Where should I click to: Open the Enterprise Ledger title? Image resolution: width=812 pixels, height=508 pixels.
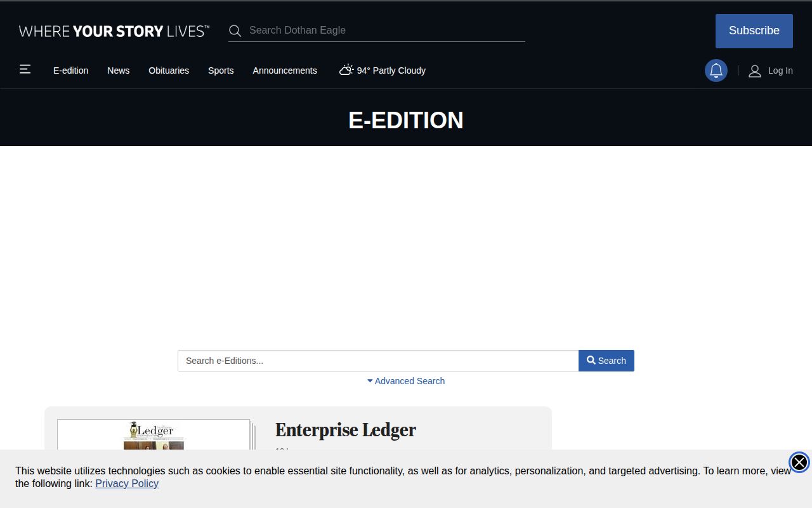pos(346,430)
